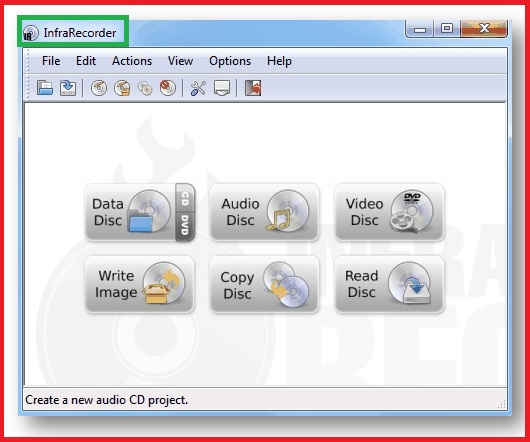Choose the DVD segment of Data Disc

click(185, 227)
